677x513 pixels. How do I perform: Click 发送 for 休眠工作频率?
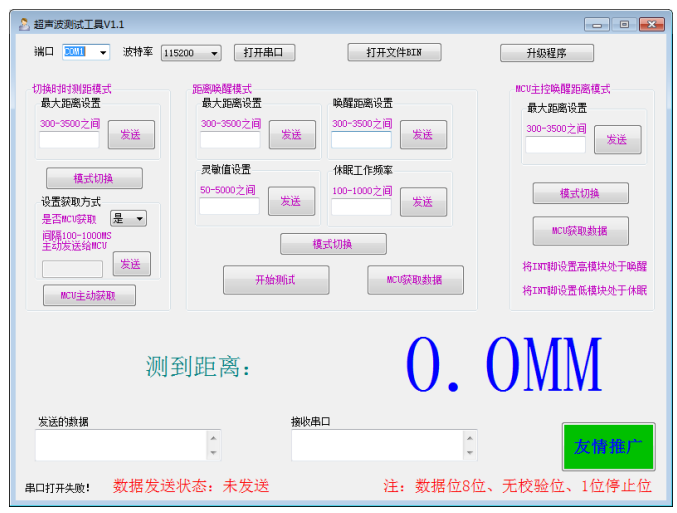pos(423,202)
